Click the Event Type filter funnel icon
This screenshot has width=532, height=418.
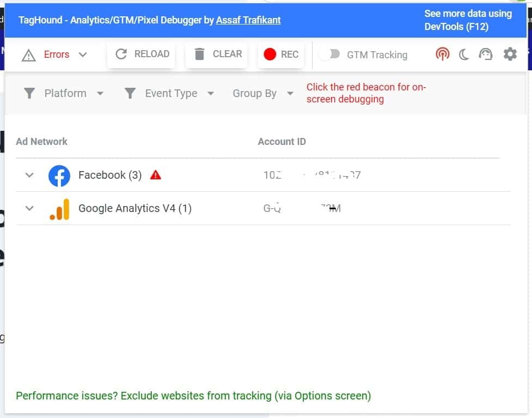coord(130,93)
